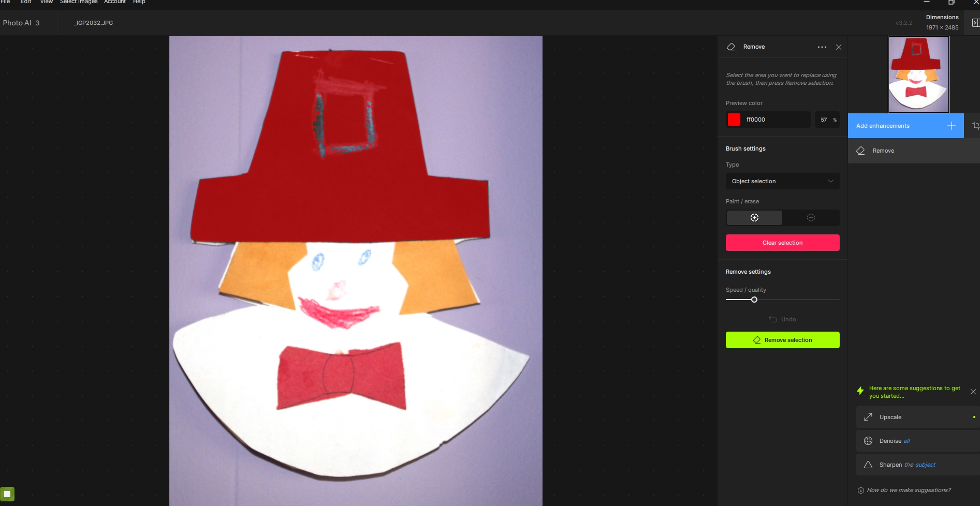The height and width of the screenshot is (506, 980).
Task: Open the brush Type dropdown
Action: click(782, 181)
